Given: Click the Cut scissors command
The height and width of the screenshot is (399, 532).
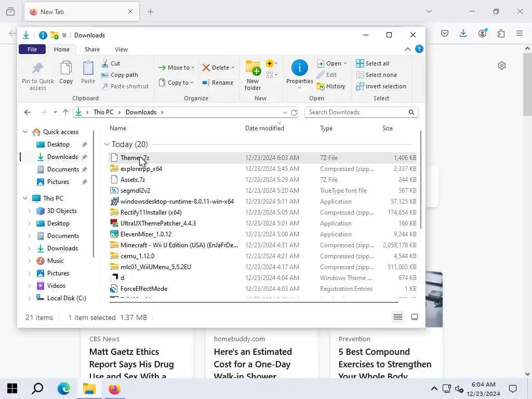Looking at the screenshot, I should [111, 63].
